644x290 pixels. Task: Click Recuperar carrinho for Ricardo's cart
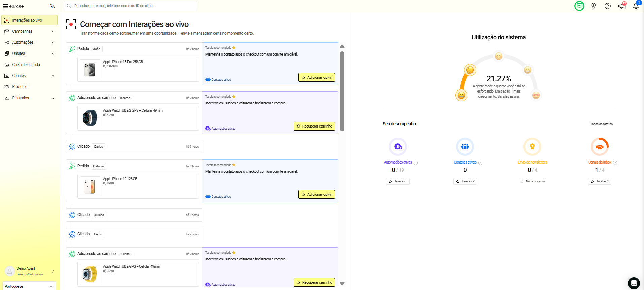pos(314,126)
